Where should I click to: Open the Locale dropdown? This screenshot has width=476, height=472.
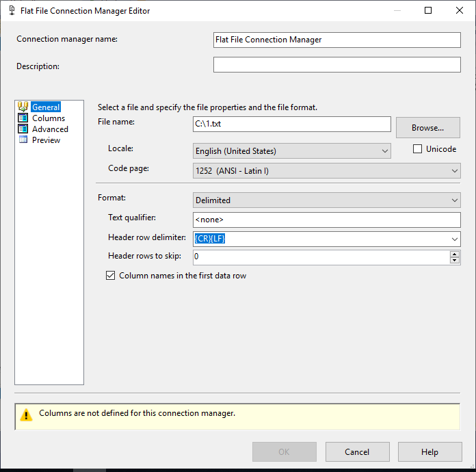(x=384, y=150)
